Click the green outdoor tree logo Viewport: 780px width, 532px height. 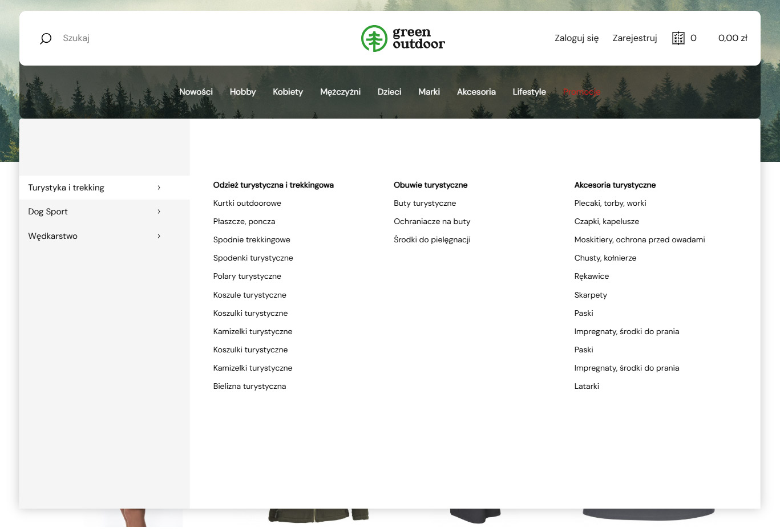374,38
